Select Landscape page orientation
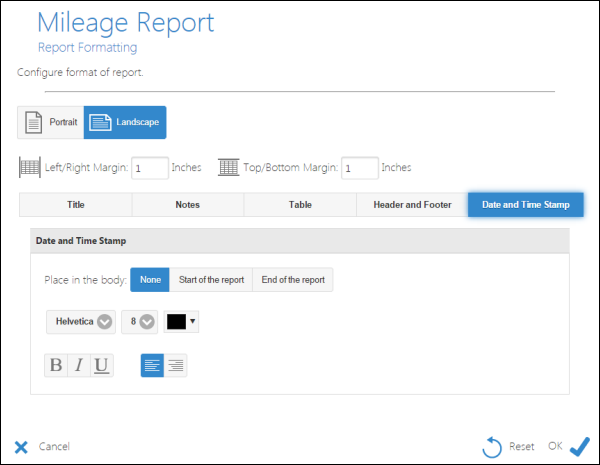Viewport: 600px width, 465px height. point(125,122)
